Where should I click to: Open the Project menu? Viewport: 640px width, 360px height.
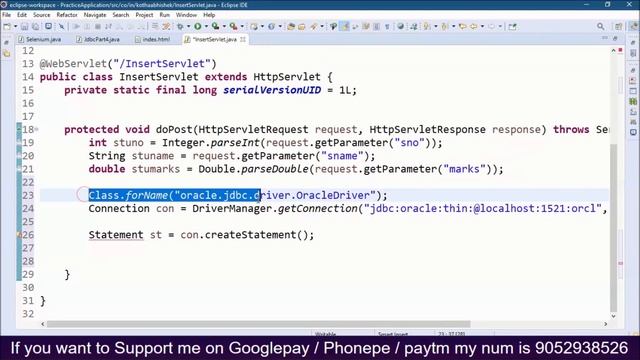(x=144, y=15)
